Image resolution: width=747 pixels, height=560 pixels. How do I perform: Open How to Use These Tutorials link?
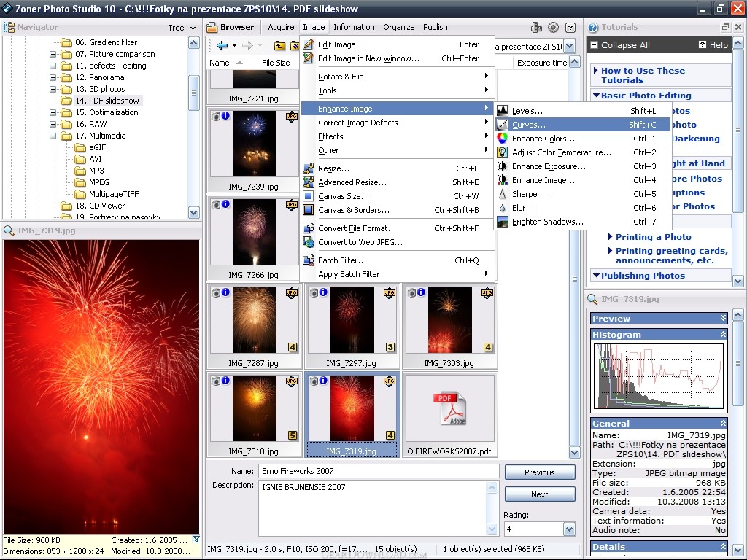643,75
